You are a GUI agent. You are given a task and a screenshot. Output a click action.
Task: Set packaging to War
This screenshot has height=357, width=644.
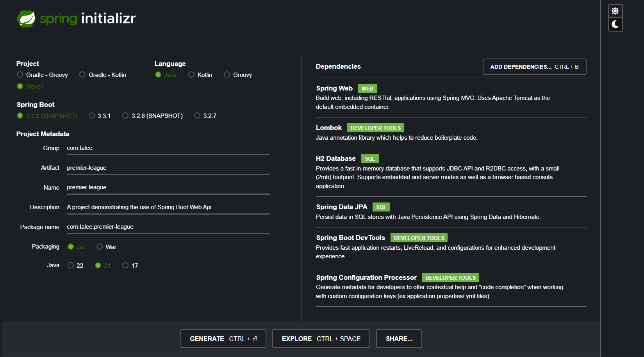coord(106,247)
